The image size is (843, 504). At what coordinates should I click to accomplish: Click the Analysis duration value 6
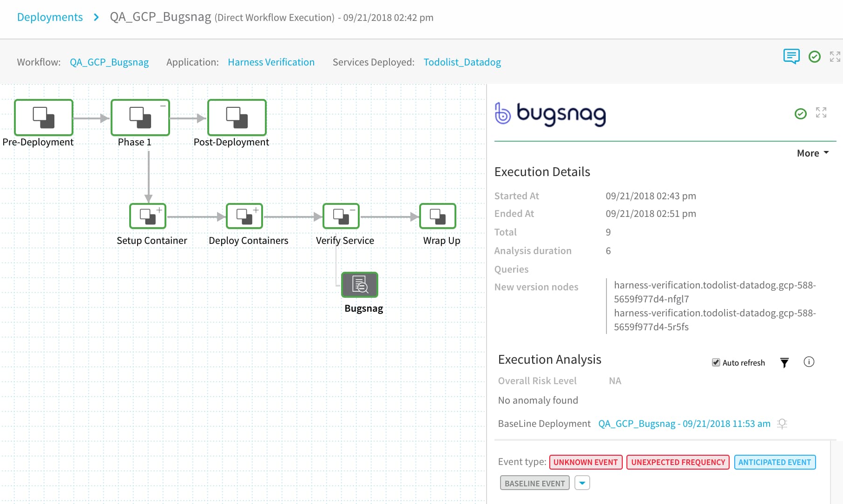[608, 251]
